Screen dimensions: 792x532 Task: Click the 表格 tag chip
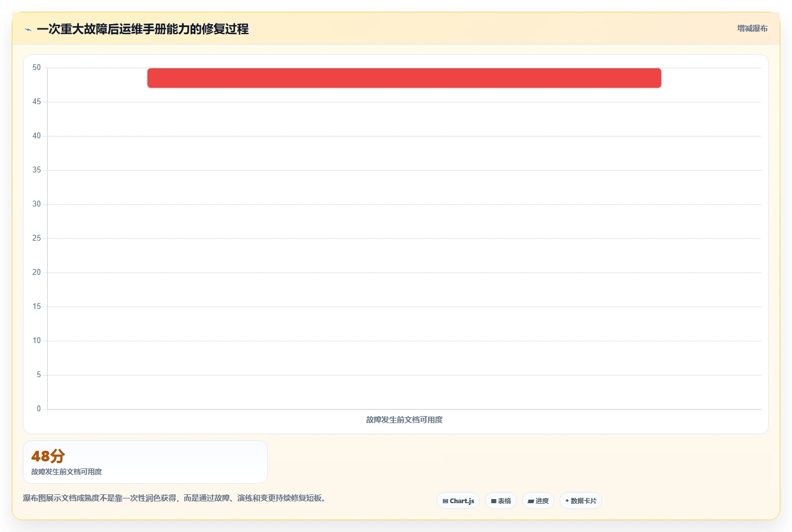[x=501, y=501]
